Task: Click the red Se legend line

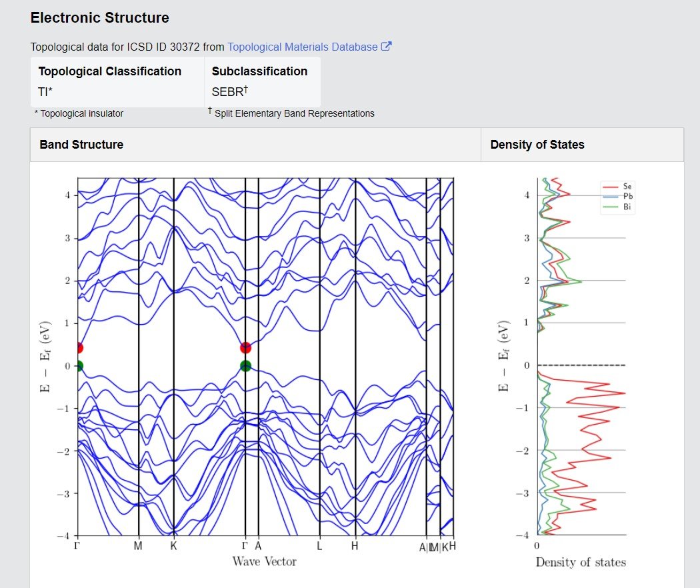Action: (x=610, y=187)
